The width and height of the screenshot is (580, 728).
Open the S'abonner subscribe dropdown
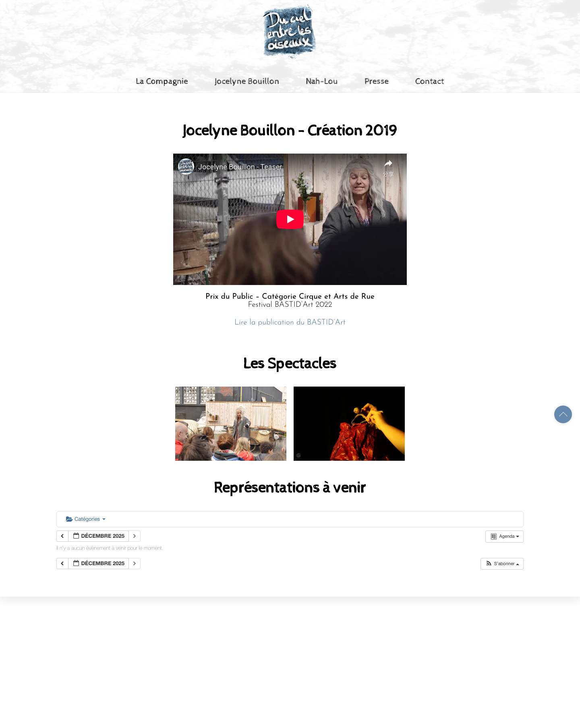point(502,564)
